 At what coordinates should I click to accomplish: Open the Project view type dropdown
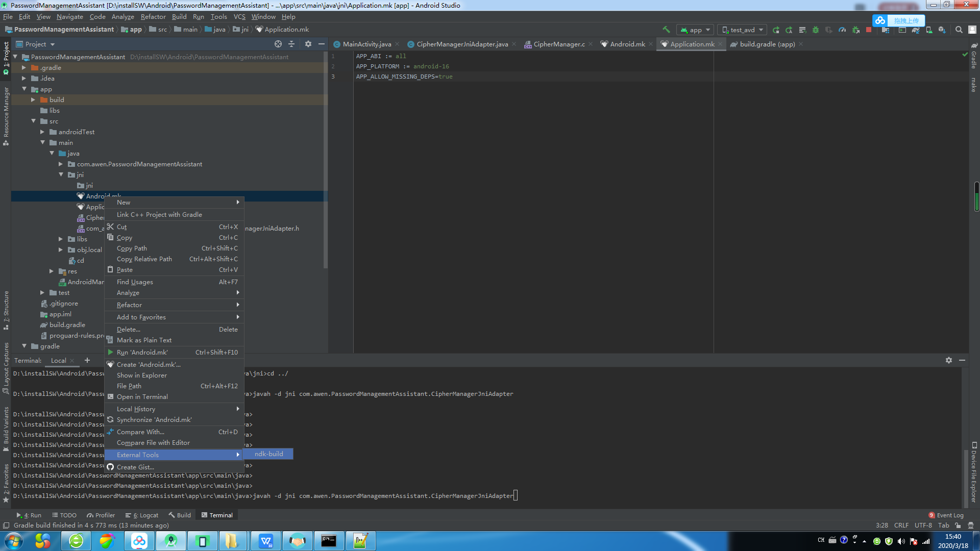coord(35,44)
